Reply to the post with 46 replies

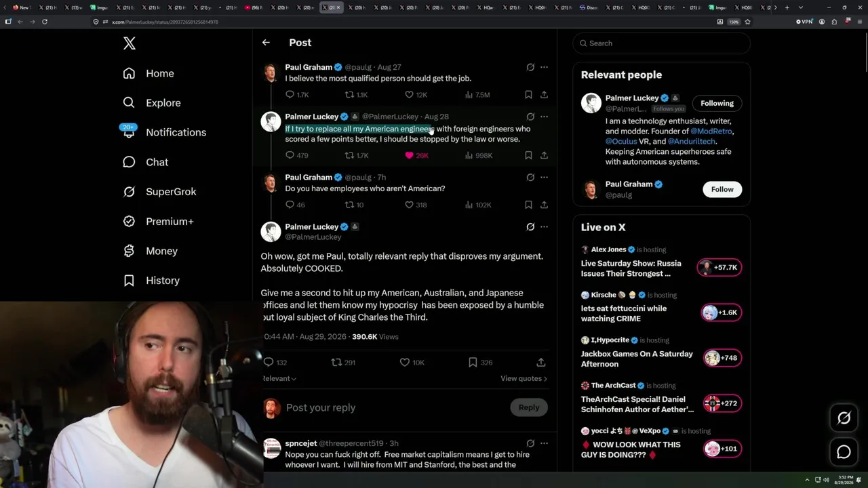click(x=295, y=205)
